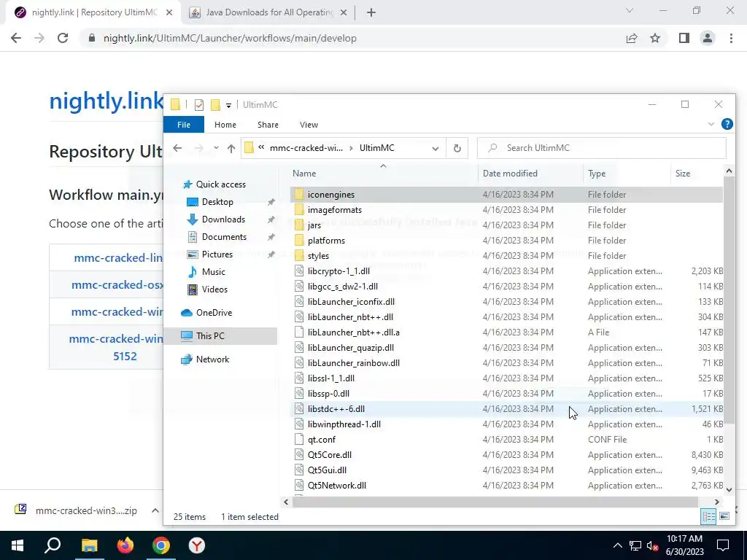This screenshot has width=747, height=560.
Task: Share this page icon in address bar
Action: (x=632, y=38)
